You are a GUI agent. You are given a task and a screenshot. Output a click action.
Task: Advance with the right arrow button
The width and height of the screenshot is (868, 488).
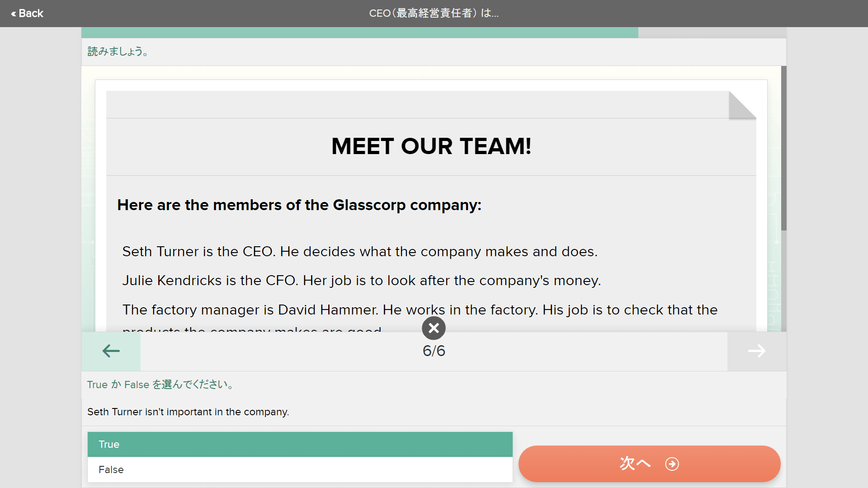tap(757, 351)
